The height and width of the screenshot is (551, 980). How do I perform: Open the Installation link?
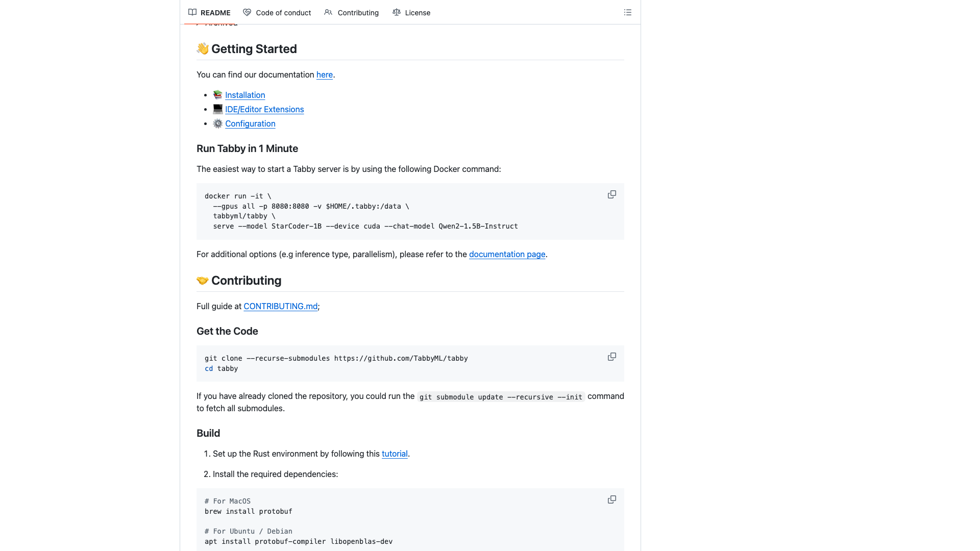245,95
